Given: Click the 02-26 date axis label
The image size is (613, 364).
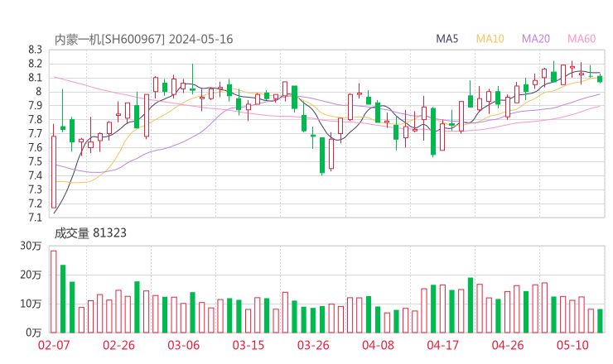Looking at the screenshot, I should pyautogui.click(x=118, y=345).
